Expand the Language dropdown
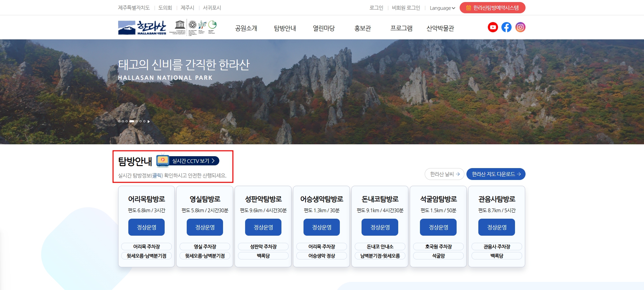The image size is (644, 290). tap(442, 8)
